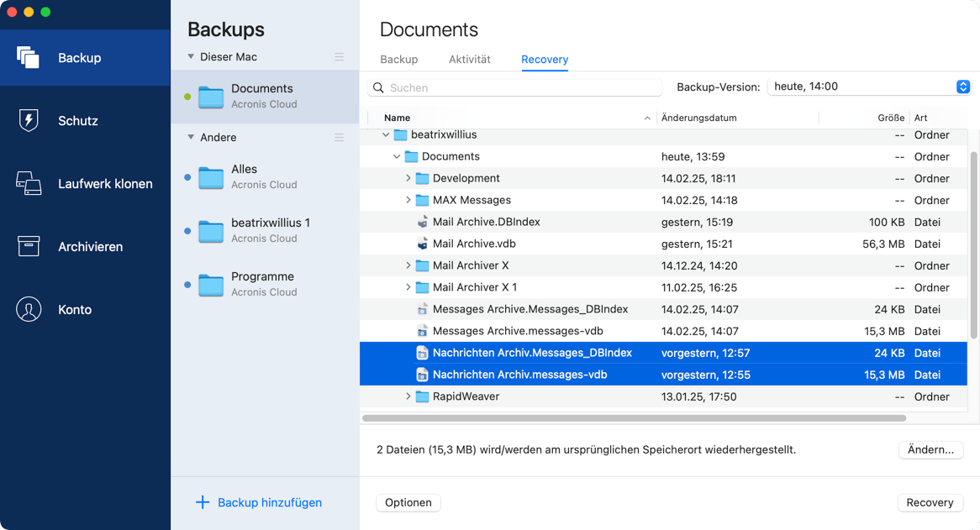This screenshot has height=530, width=980.
Task: Click the Recovery button at bottom right
Action: click(x=930, y=502)
